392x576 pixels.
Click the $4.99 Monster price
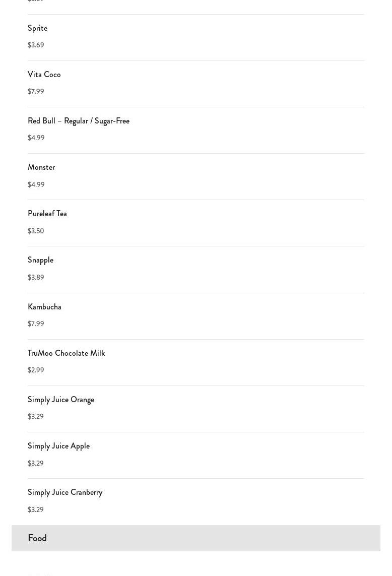click(36, 184)
